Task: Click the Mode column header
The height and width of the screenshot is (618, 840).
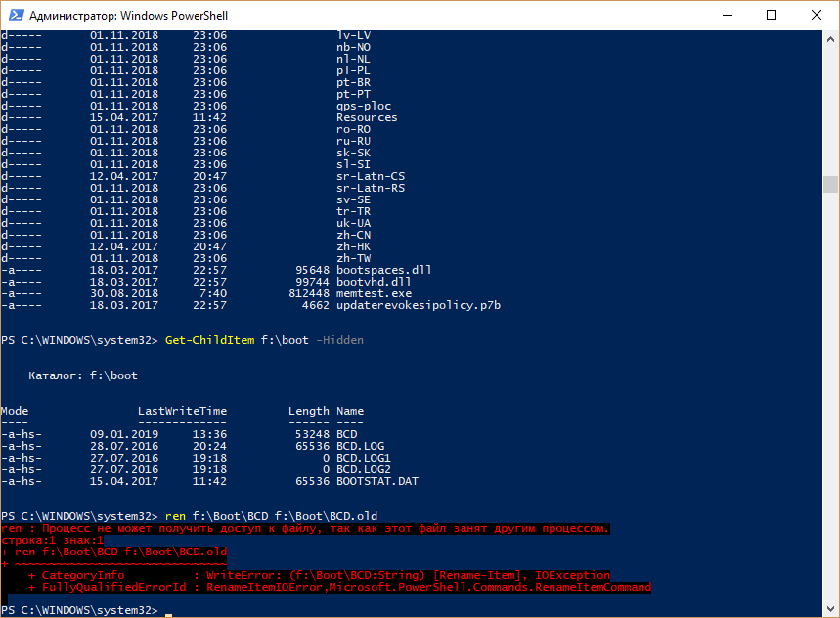Action: [15, 411]
